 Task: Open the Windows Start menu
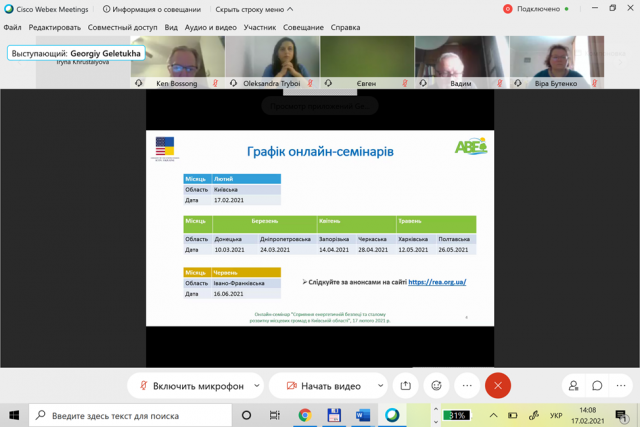coord(14,415)
